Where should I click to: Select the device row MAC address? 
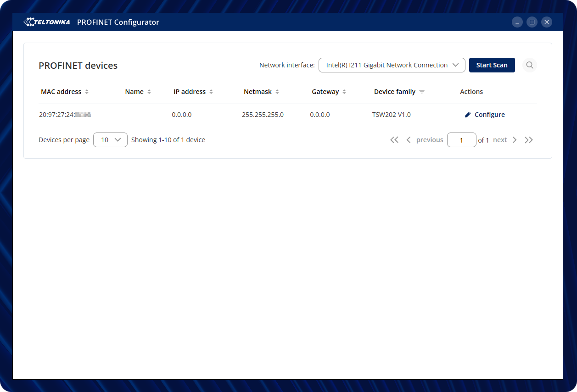click(65, 115)
